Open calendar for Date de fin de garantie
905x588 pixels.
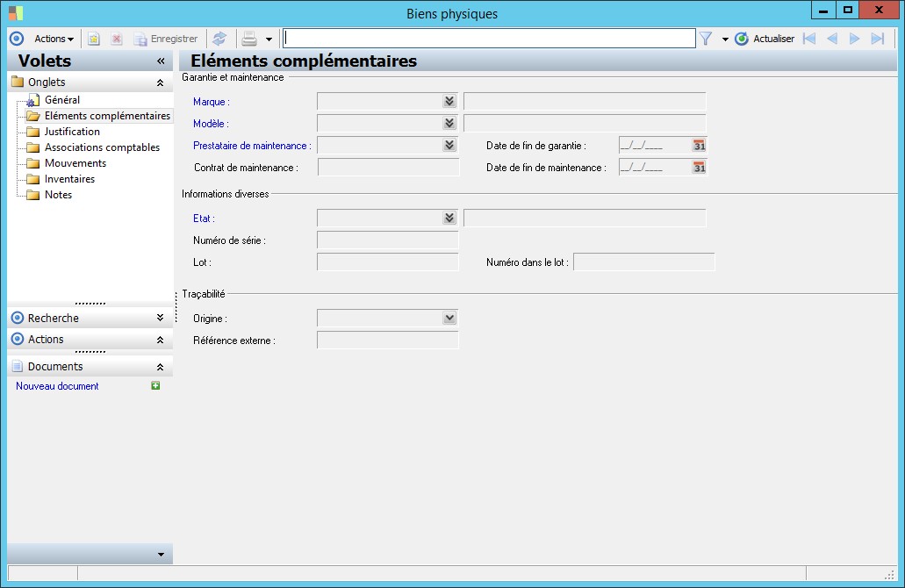pos(699,146)
